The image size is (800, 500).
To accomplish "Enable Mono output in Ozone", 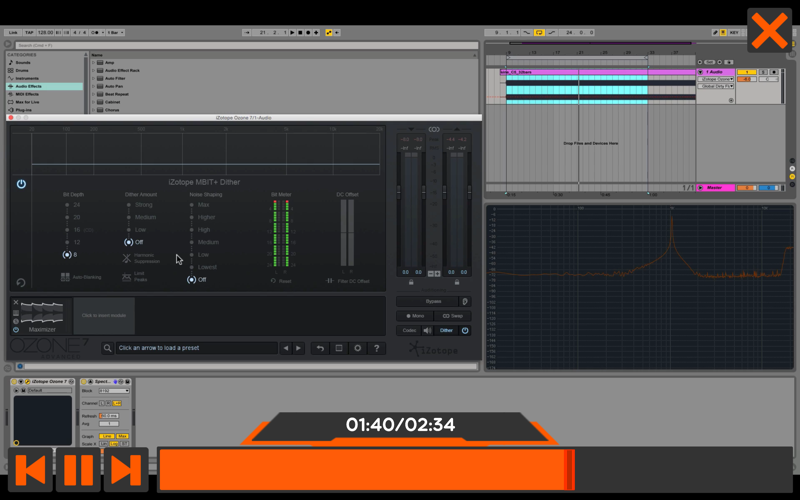I will click(415, 316).
